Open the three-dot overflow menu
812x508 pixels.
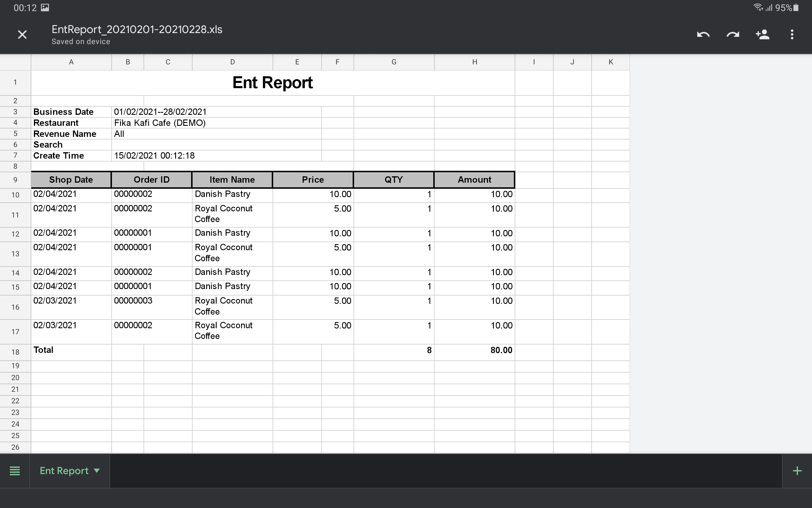(792, 35)
